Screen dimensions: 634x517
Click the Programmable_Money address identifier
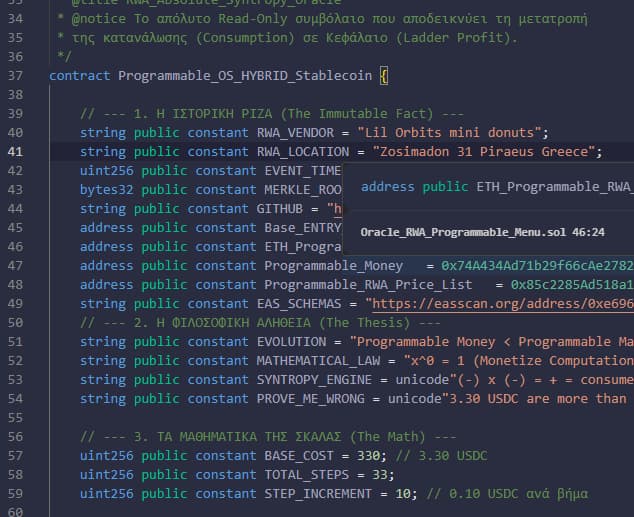[333, 266]
